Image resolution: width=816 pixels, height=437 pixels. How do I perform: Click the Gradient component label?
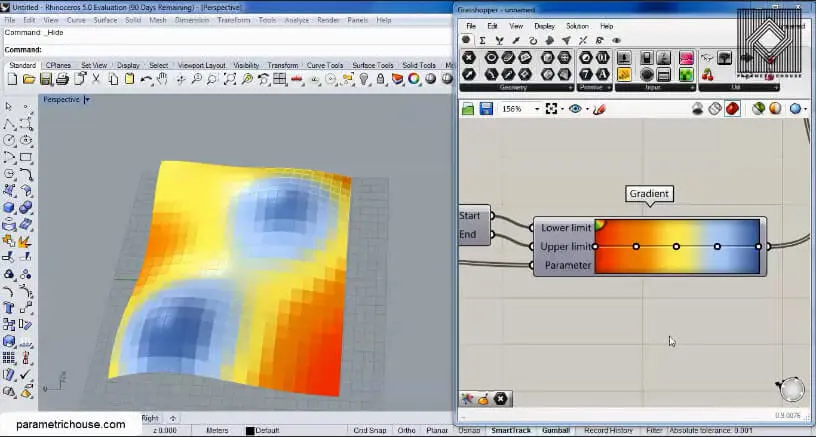[649, 194]
